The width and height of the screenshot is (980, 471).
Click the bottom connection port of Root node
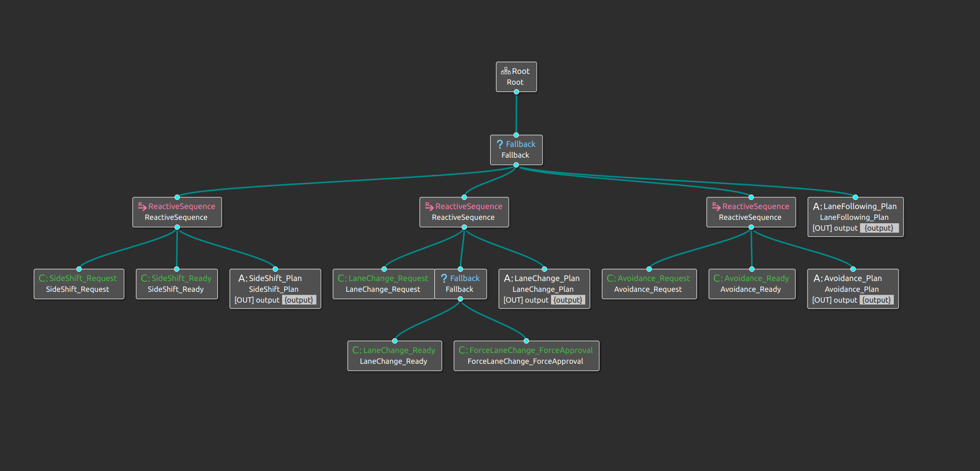pos(516,92)
